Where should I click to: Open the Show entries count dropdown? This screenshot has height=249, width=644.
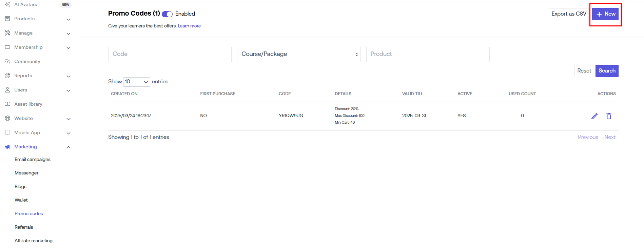click(x=136, y=82)
